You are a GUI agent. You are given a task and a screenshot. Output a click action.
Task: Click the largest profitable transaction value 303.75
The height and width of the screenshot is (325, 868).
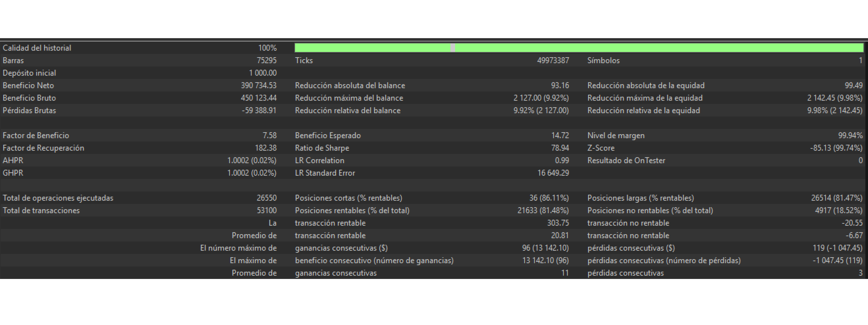coord(558,223)
